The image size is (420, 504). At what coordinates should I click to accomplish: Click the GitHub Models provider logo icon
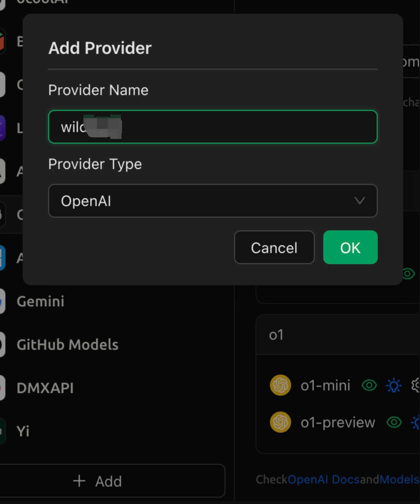pos(2,345)
